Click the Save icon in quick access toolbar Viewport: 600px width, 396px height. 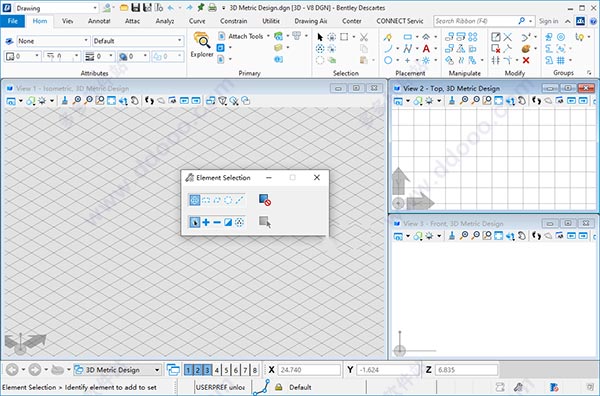point(135,8)
